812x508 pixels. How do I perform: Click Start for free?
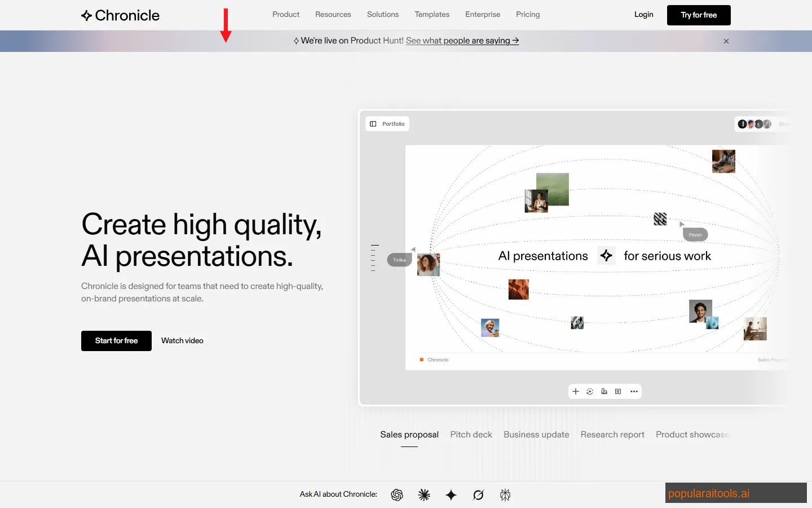[x=116, y=340]
